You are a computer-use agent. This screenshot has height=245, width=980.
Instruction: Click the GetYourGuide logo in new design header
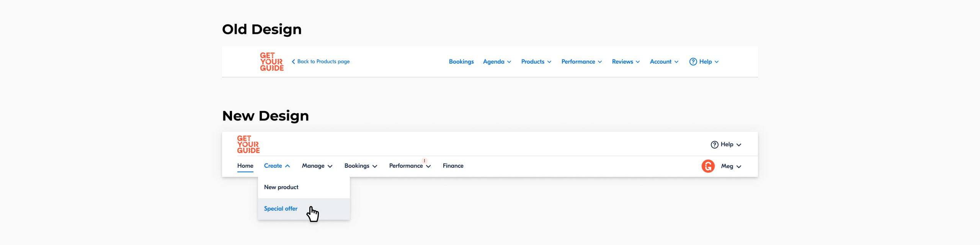pyautogui.click(x=248, y=144)
